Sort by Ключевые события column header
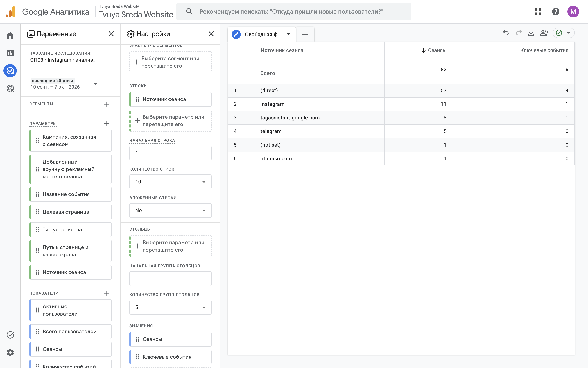 tap(544, 50)
